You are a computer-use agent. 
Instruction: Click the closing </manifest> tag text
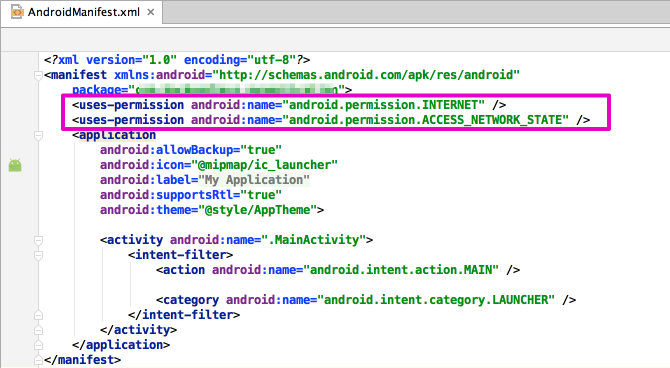point(82,359)
